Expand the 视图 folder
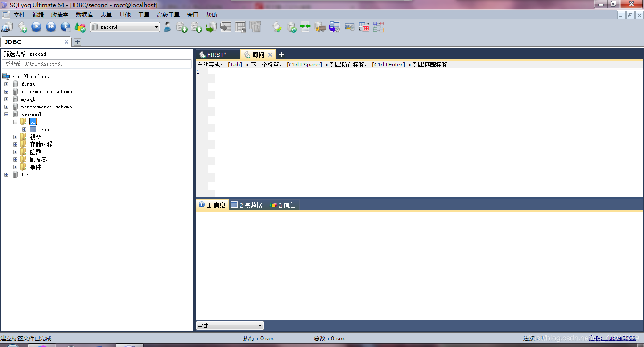 15,137
